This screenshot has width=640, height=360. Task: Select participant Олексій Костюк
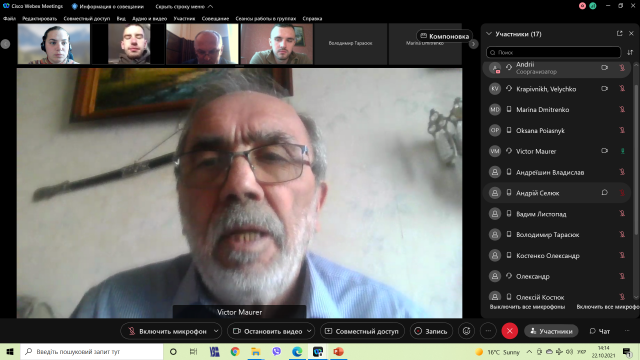[x=557, y=297]
